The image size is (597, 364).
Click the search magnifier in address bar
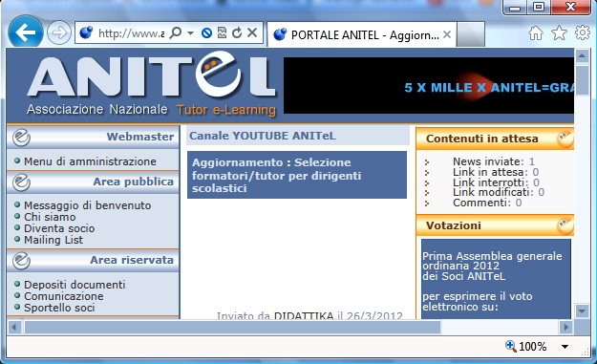point(176,33)
